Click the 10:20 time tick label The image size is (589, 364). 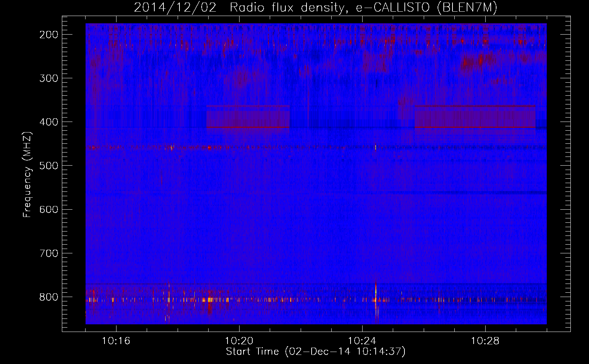tap(239, 341)
